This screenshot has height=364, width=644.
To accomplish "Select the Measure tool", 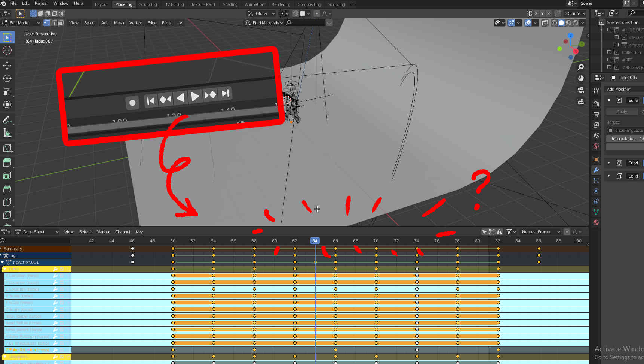I will pos(7,133).
